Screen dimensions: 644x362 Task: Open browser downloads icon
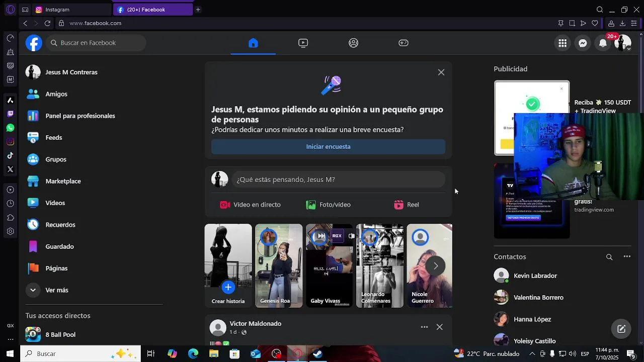pyautogui.click(x=622, y=23)
